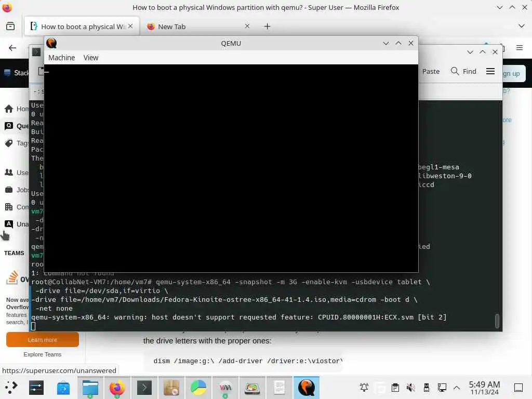The height and width of the screenshot is (399, 532).
Task: Open System Settings from the taskbar
Action: (36, 388)
